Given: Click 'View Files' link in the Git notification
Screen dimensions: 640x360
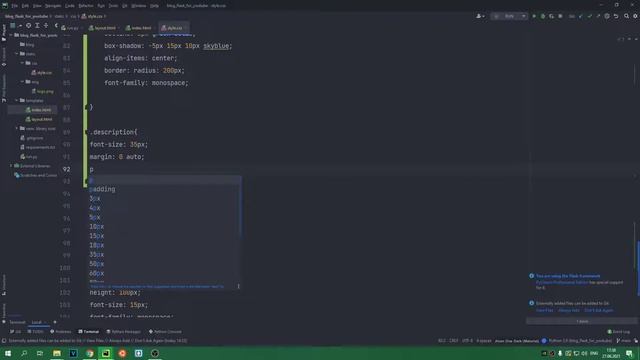Looking at the screenshot, I should (544, 310).
